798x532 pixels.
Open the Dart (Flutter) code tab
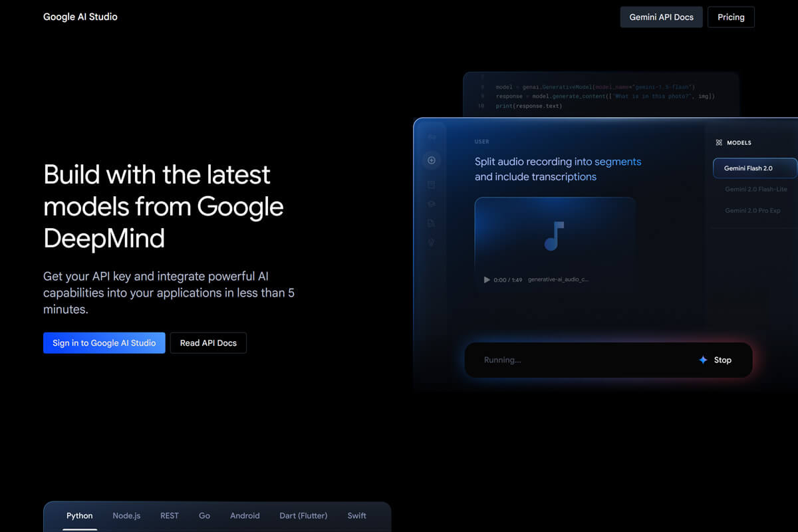click(x=303, y=515)
